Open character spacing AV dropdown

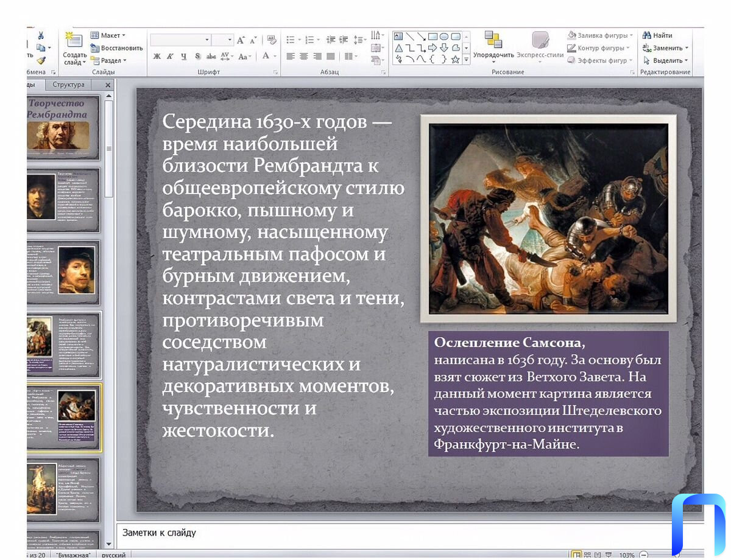pos(227,56)
